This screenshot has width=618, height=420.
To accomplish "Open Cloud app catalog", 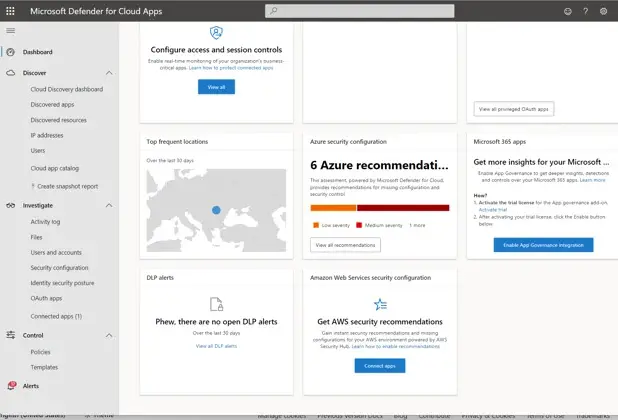I will pos(55,168).
